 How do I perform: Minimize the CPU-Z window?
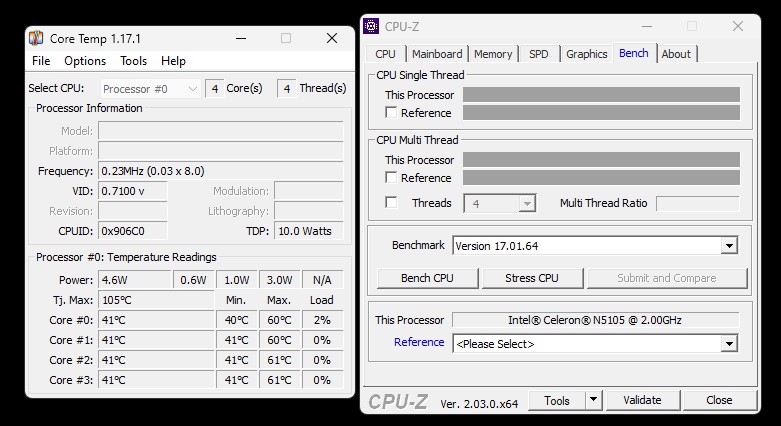647,26
